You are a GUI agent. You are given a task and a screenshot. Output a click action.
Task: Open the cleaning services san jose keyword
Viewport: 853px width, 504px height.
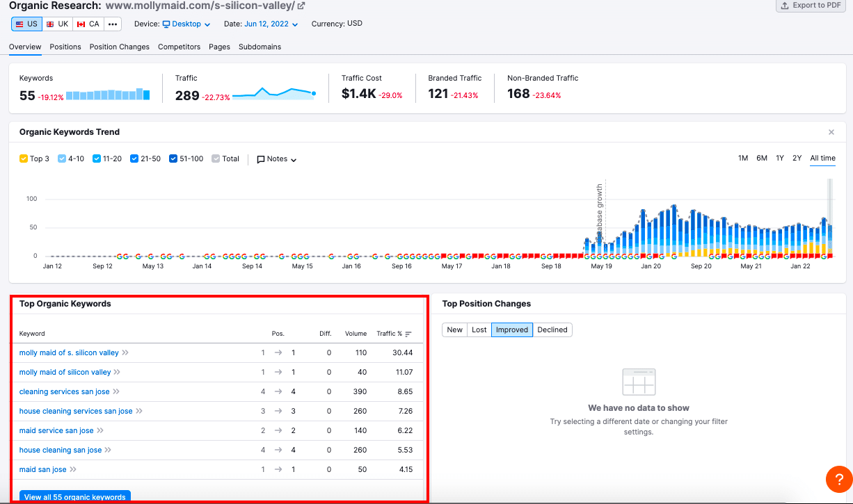pyautogui.click(x=63, y=391)
